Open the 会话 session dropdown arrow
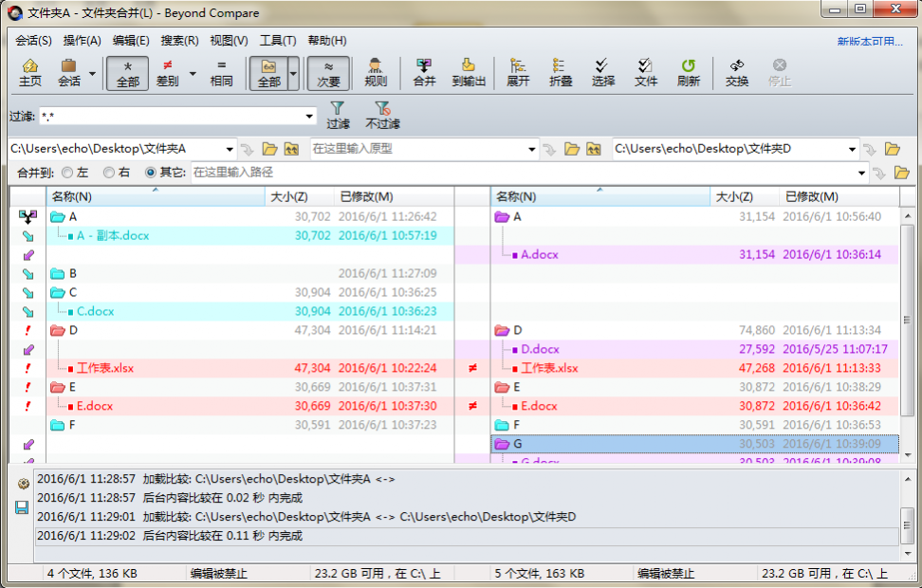 [90, 73]
